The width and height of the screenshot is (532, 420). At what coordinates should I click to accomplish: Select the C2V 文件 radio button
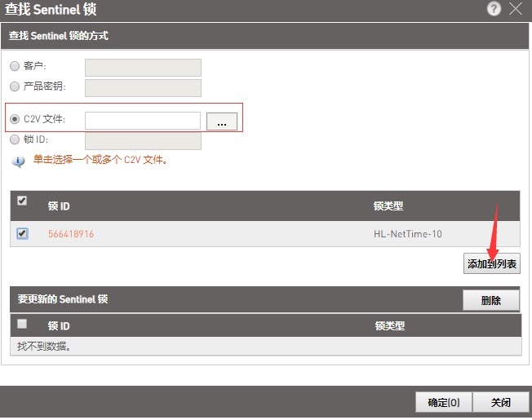click(15, 119)
